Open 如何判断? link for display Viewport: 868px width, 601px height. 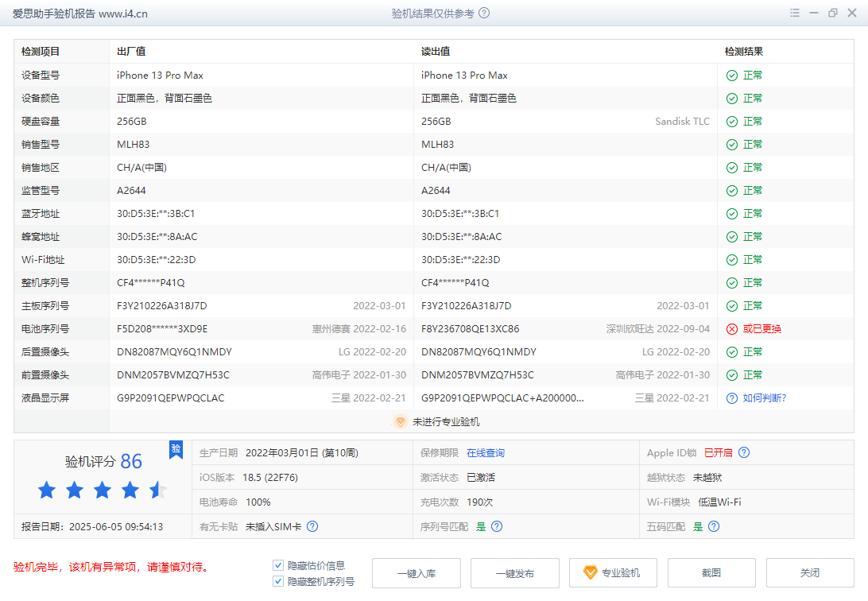point(764,398)
